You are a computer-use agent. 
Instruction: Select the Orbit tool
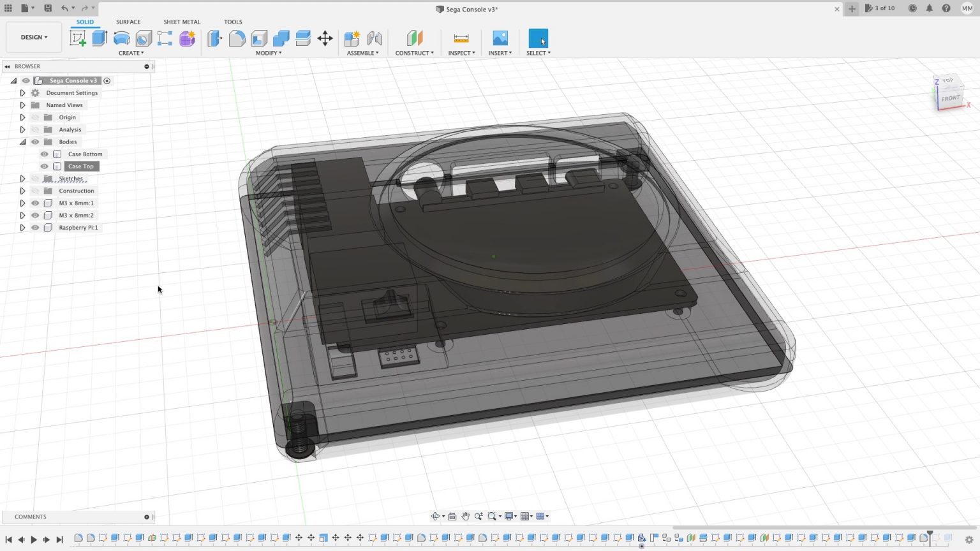[x=437, y=516]
